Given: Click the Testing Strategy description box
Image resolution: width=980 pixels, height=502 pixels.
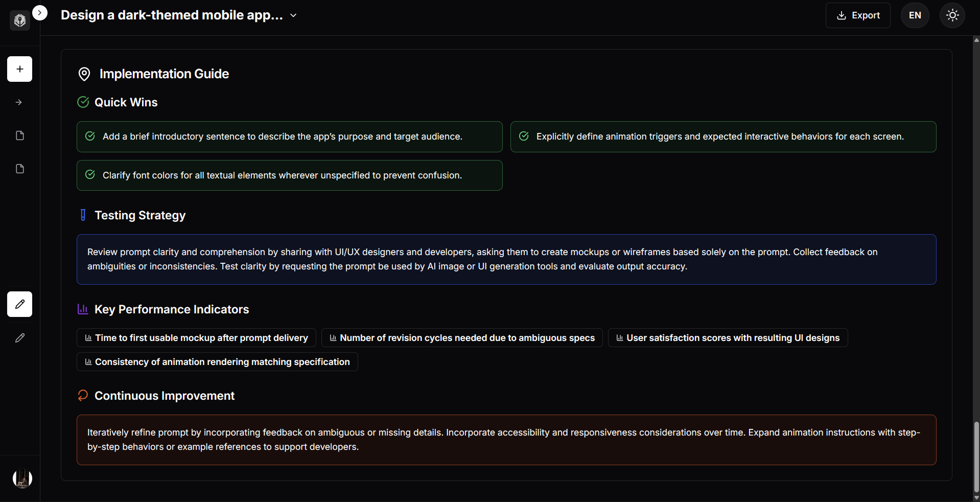Looking at the screenshot, I should [x=506, y=259].
